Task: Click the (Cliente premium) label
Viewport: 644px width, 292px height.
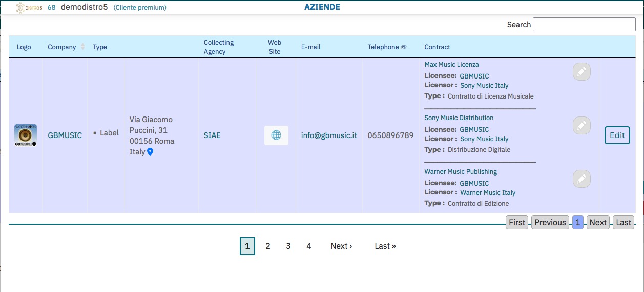Action: click(140, 8)
